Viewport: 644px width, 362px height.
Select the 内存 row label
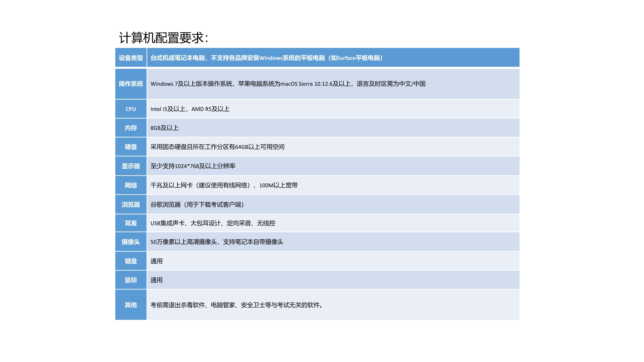pyautogui.click(x=131, y=128)
